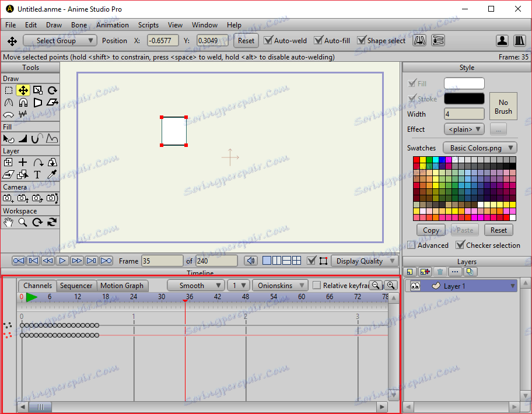
Task: Open the Animation menu
Action: pyautogui.click(x=113, y=24)
